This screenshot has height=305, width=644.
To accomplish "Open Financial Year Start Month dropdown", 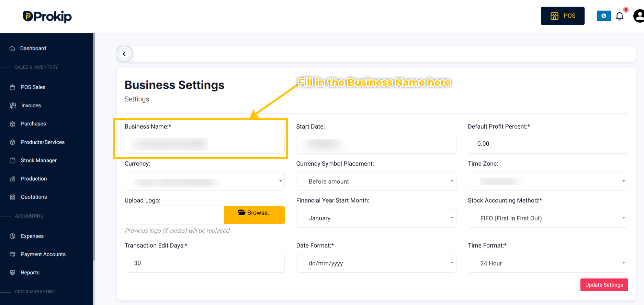I will 376,218.
